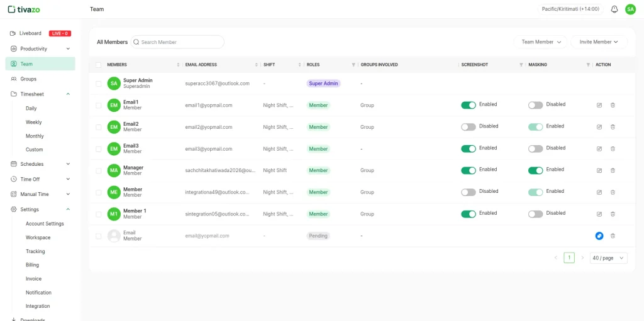Expand the Time Off section
The image size is (644, 321).
point(40,179)
